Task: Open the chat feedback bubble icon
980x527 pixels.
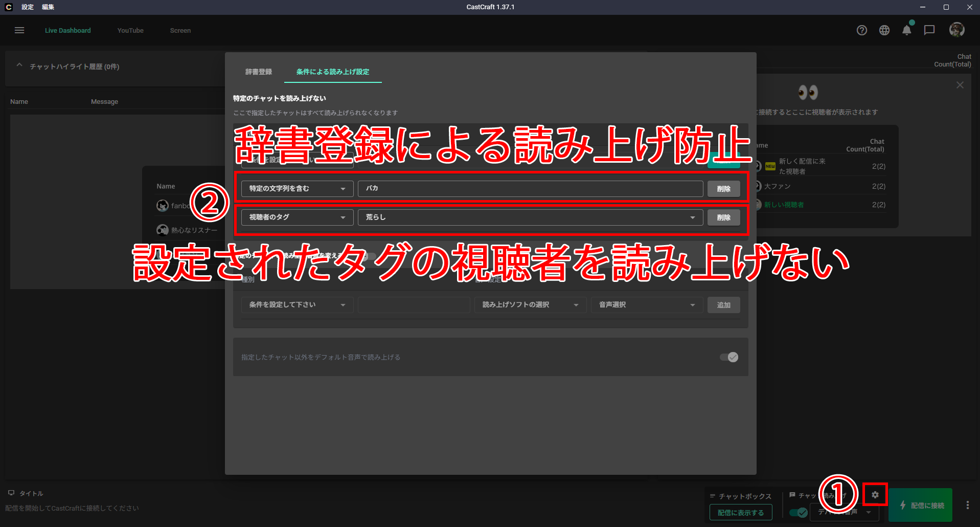Action: [x=929, y=30]
